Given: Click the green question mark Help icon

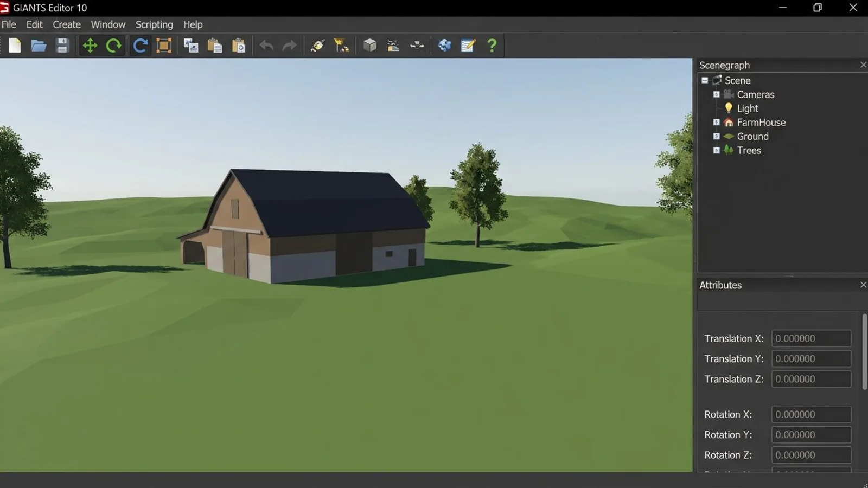Looking at the screenshot, I should click(x=492, y=46).
